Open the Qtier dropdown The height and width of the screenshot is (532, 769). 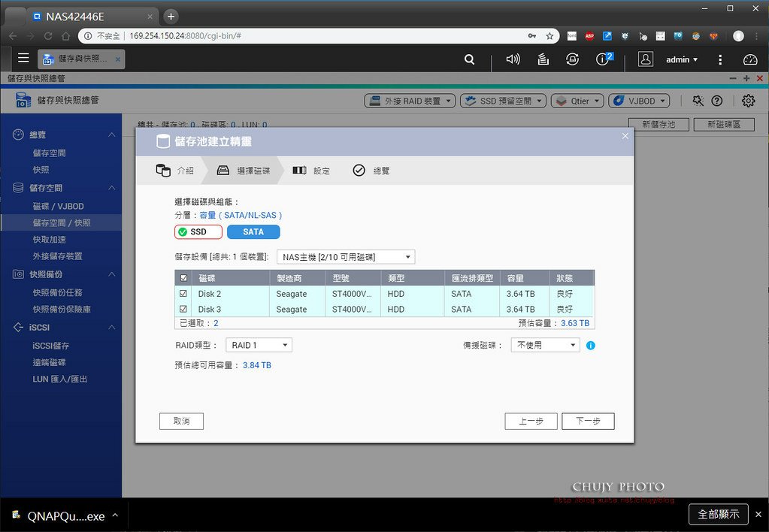pyautogui.click(x=577, y=101)
